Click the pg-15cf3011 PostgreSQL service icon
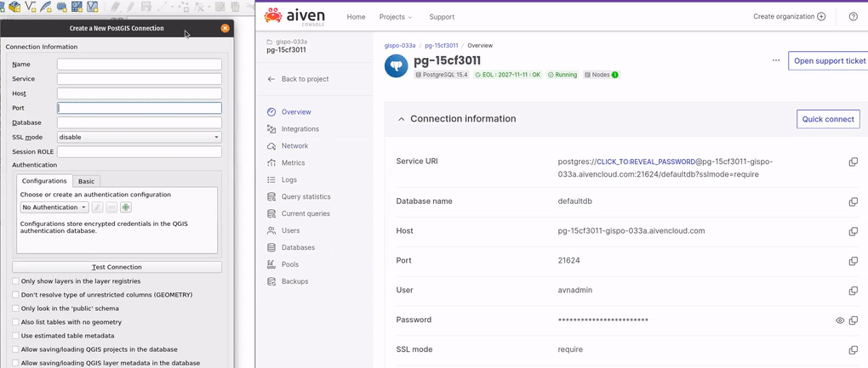This screenshot has width=868, height=368. [397, 65]
